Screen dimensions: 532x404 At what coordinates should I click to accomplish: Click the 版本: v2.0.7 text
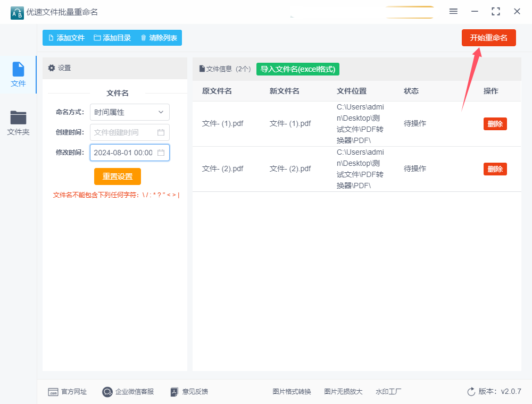tap(500, 391)
